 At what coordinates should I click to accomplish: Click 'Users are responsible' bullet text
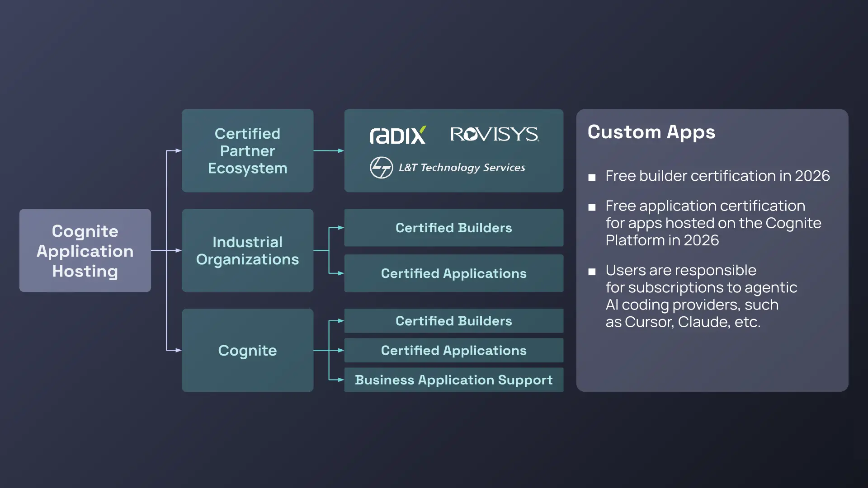click(701, 296)
